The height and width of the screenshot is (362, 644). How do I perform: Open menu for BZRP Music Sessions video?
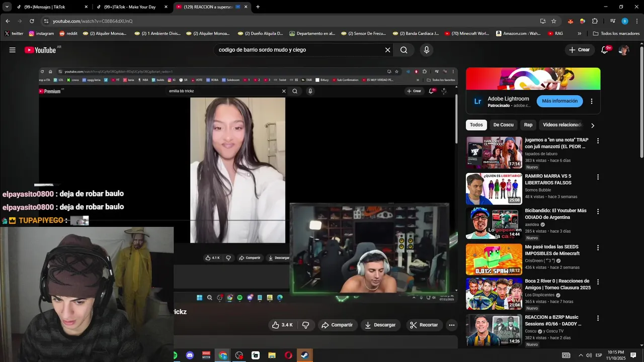598,318
